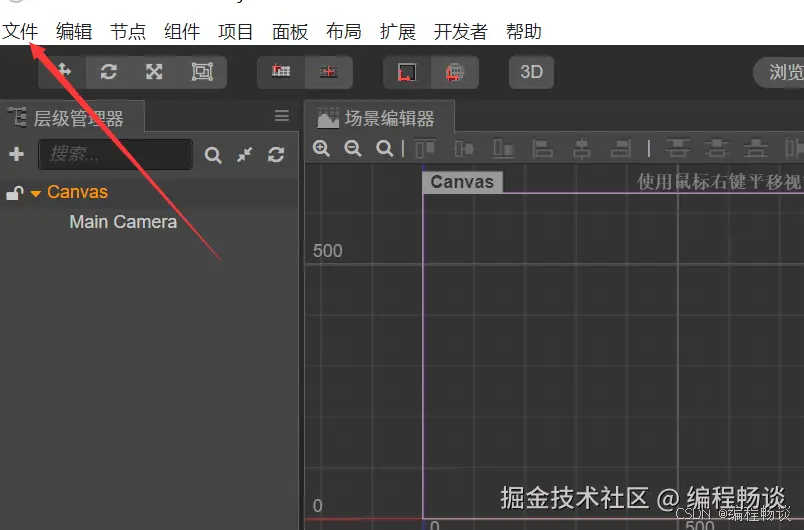Click the Canvas label in scene
The height and width of the screenshot is (530, 804).
click(x=462, y=182)
